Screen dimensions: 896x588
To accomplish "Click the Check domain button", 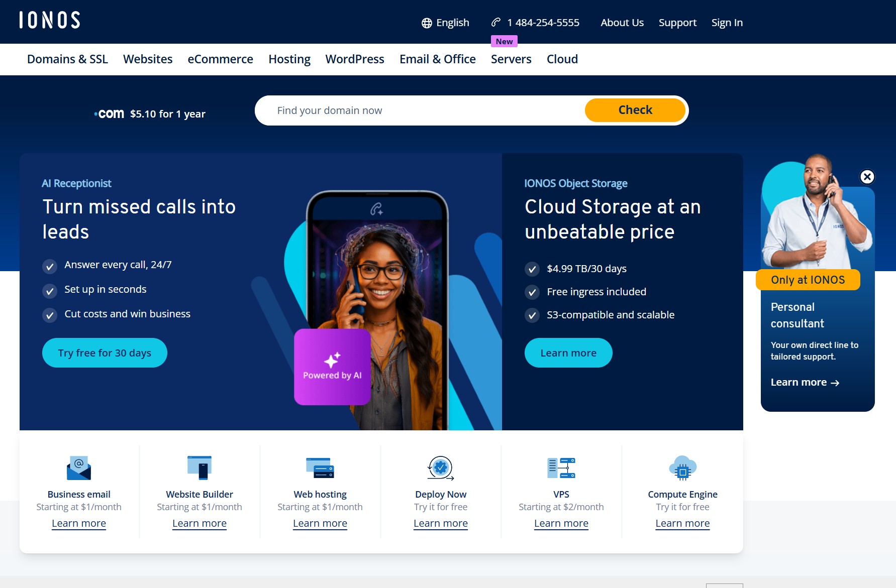I will click(635, 110).
